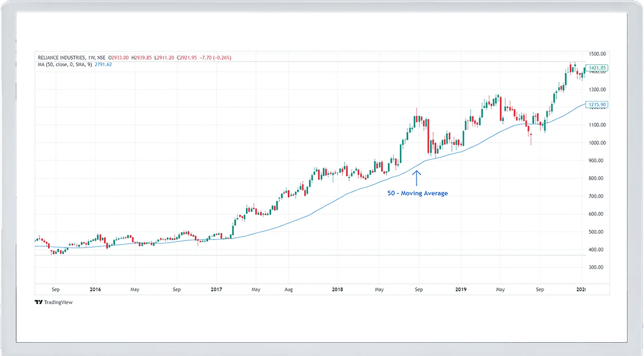
Task: Select the '50 - Moving Average' text label
Action: [x=418, y=194]
